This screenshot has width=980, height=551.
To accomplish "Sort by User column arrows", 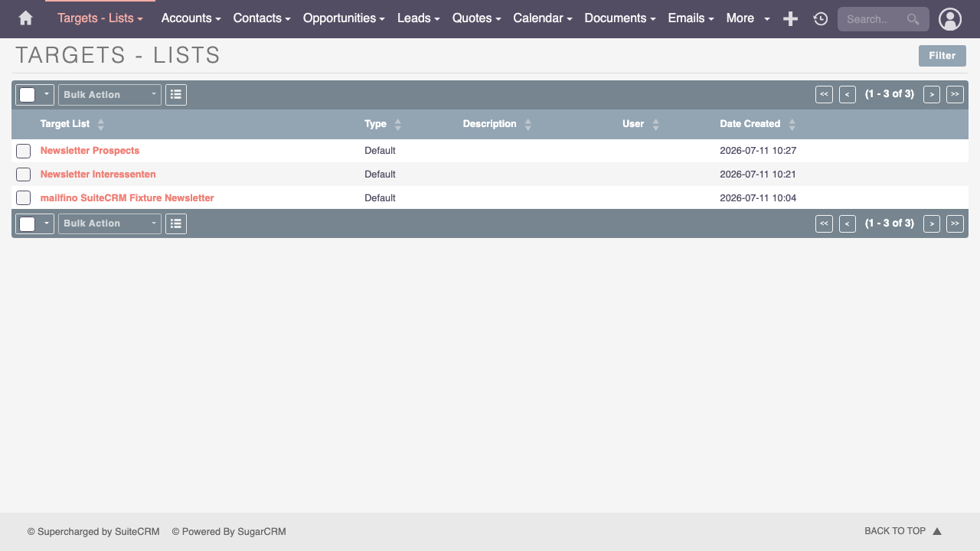I will [x=655, y=124].
